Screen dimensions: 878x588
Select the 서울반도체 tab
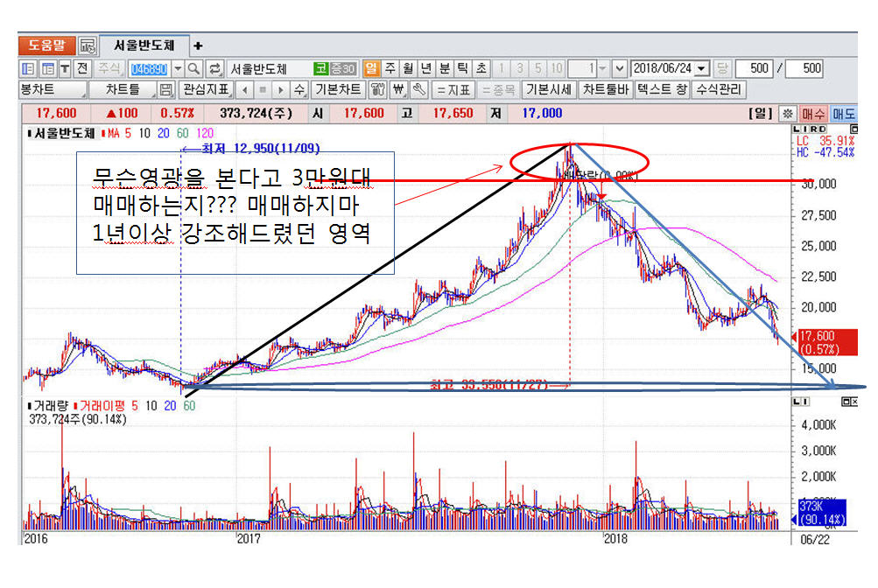tap(144, 45)
